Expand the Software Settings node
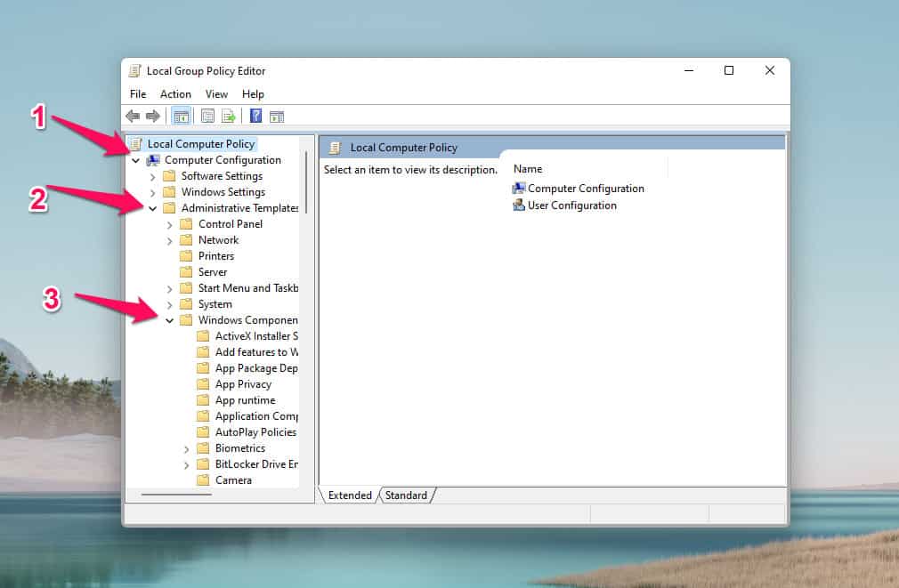Screen dimensions: 899x588 pos(153,176)
